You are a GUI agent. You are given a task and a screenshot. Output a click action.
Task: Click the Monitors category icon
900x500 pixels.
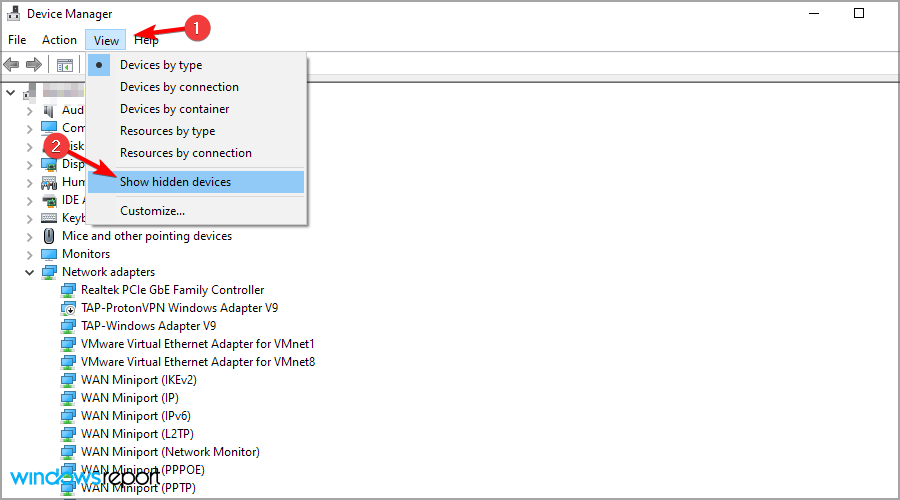pyautogui.click(x=49, y=254)
